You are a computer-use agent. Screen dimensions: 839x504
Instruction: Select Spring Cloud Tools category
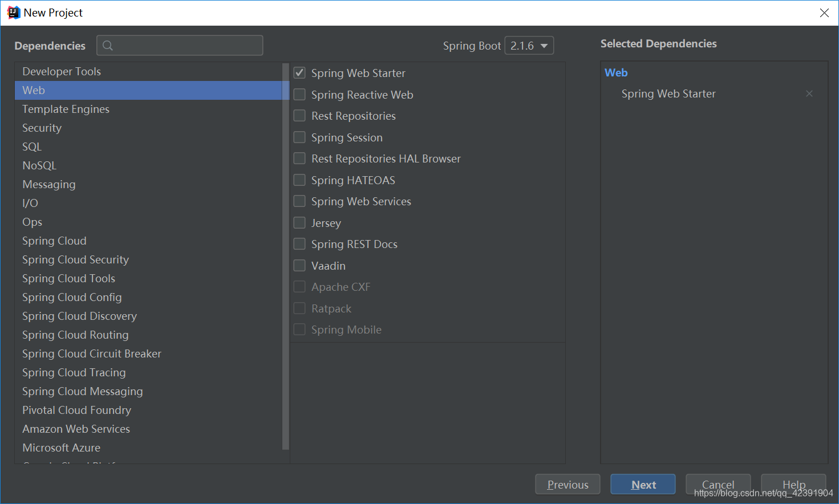coord(148,278)
